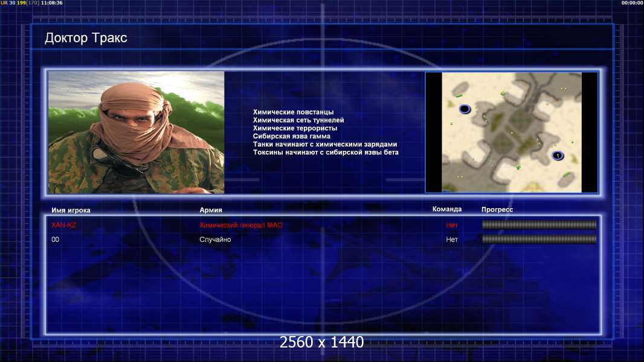Select player name 00
Image resolution: width=644 pixels, height=362 pixels.
coord(55,240)
